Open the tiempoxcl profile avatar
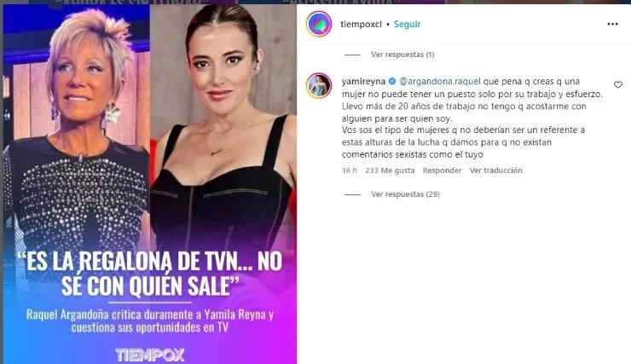The height and width of the screenshot is (364, 631). [319, 24]
